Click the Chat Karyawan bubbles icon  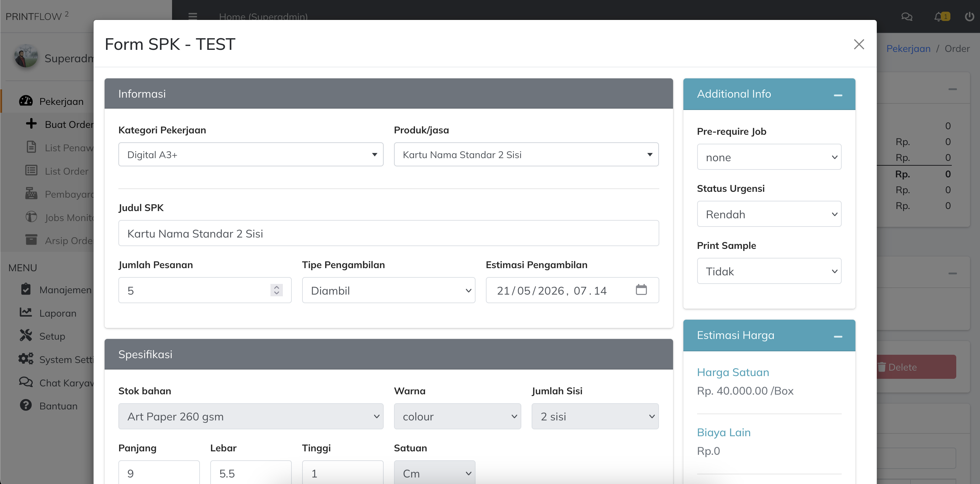26,382
